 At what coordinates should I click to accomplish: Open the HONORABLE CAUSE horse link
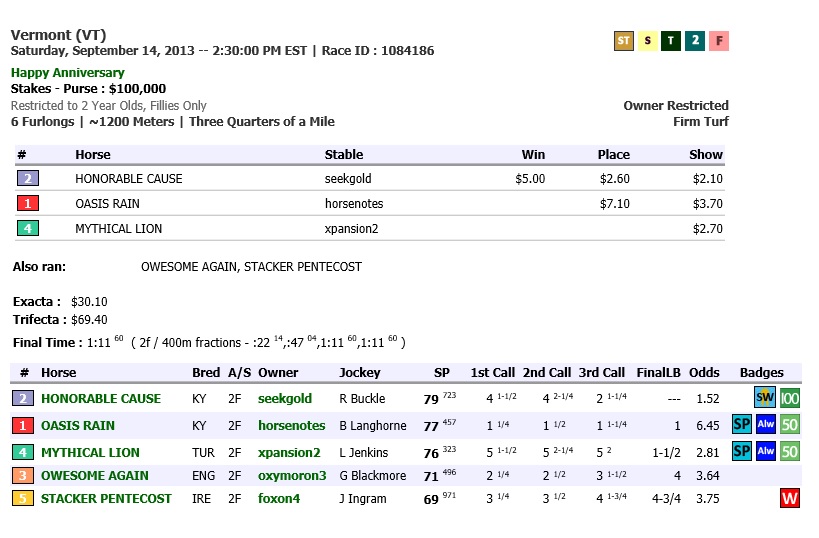point(100,399)
